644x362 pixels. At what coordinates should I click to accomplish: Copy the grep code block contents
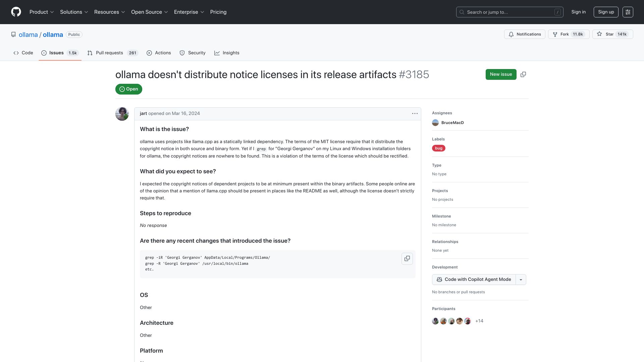click(x=407, y=259)
